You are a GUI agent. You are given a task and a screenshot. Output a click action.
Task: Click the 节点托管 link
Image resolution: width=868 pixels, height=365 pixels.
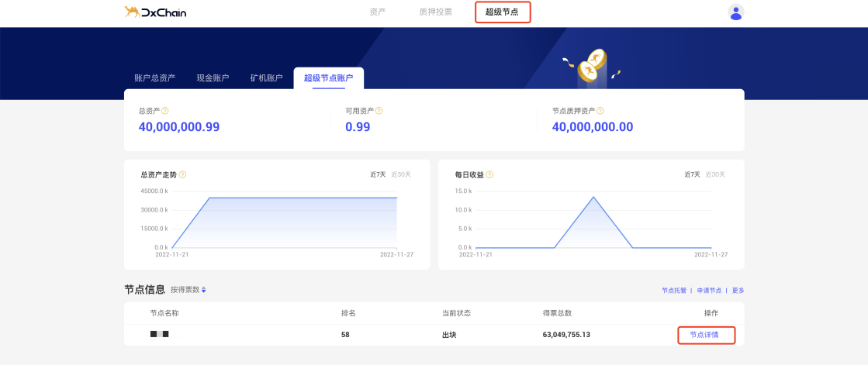tap(674, 291)
